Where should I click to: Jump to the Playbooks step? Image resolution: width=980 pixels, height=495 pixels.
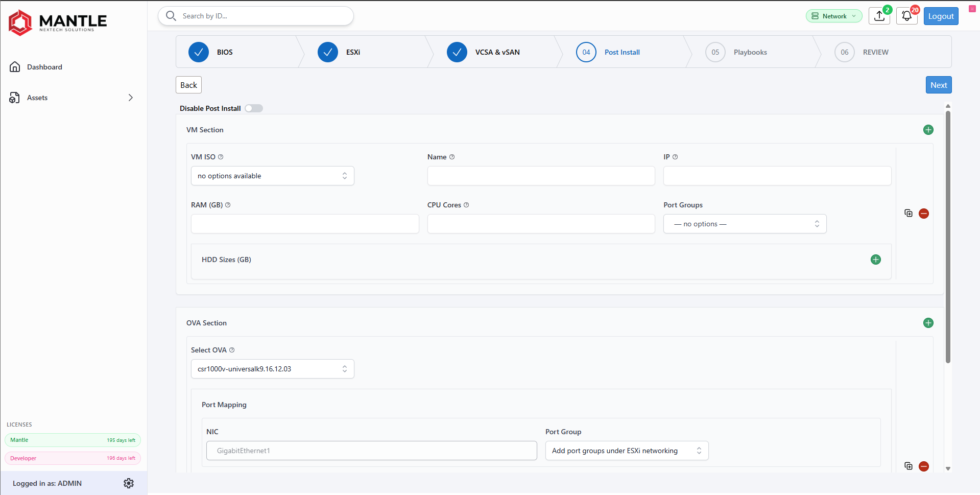[x=750, y=52]
